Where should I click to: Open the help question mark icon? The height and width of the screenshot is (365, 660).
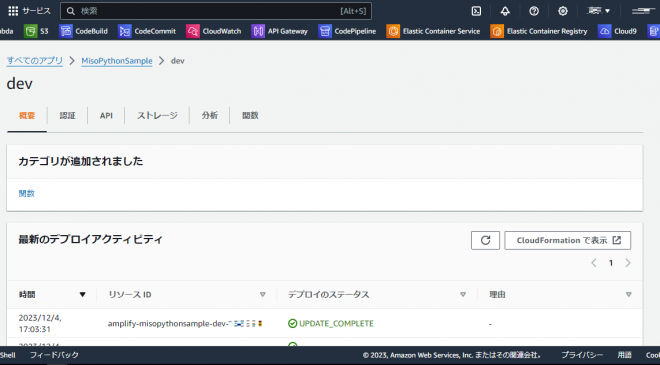point(534,11)
